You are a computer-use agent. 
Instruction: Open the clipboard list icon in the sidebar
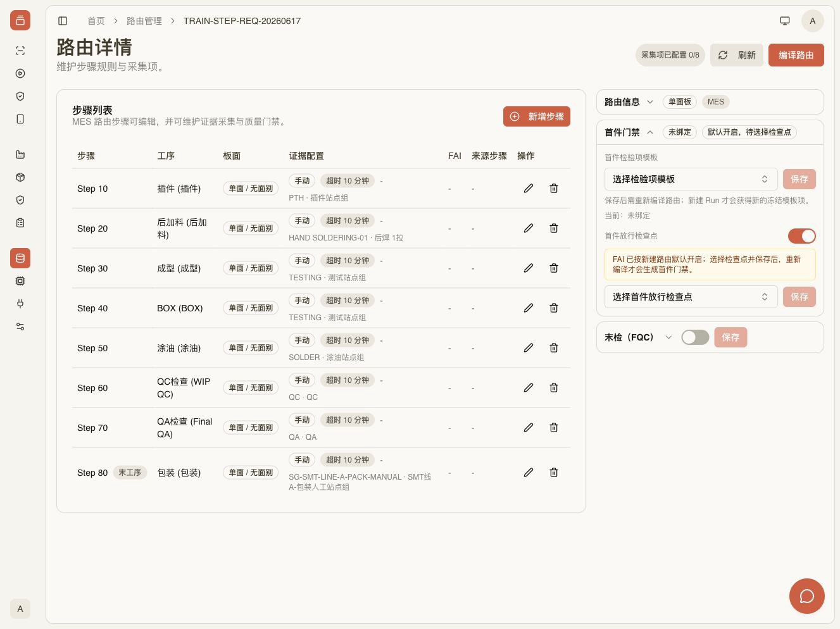[x=20, y=223]
